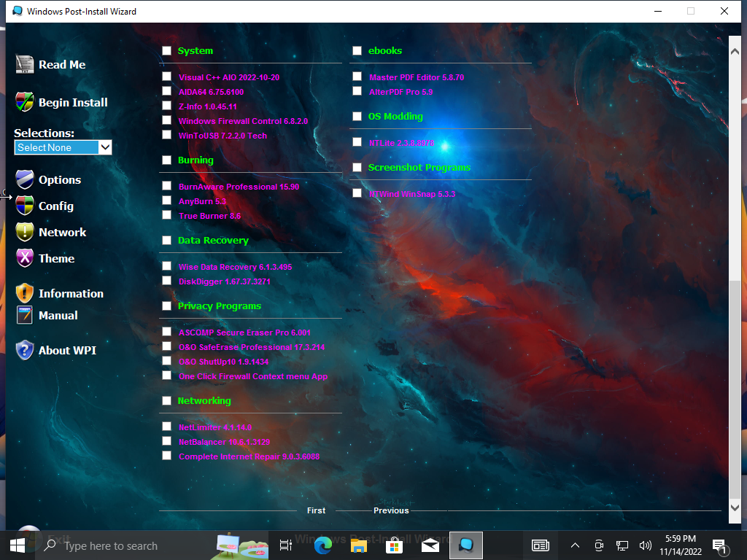Select AIDA64 6.75.6100 checkbox
The image size is (747, 560).
point(166,91)
